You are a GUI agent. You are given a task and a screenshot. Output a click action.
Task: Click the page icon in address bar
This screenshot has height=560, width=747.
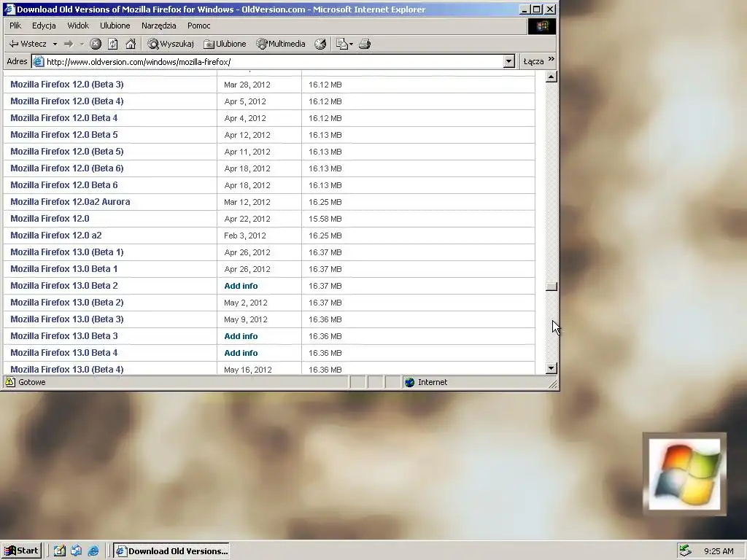[39, 61]
